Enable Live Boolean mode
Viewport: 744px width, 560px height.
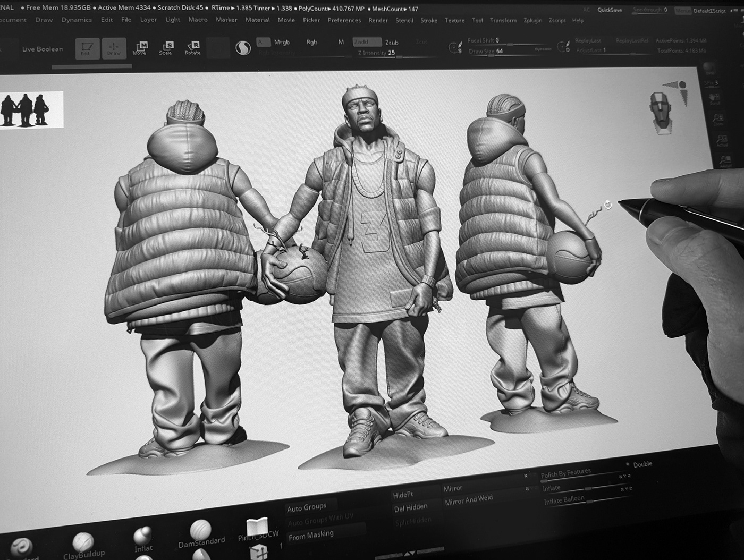point(41,49)
